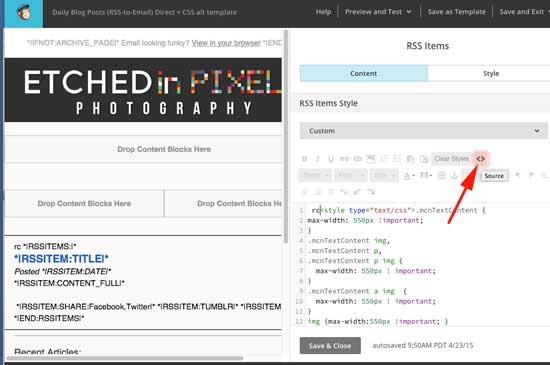
Task: Click Save as Template
Action: pos(456,12)
